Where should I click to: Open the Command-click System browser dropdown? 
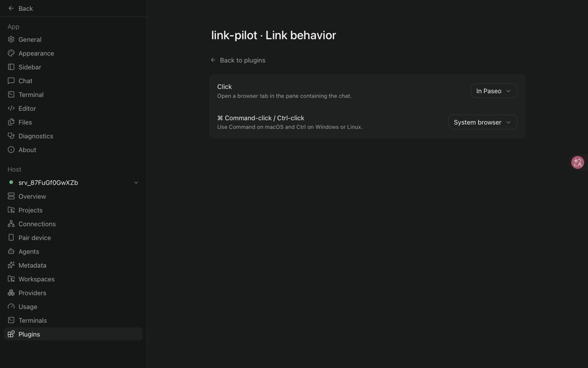[482, 122]
